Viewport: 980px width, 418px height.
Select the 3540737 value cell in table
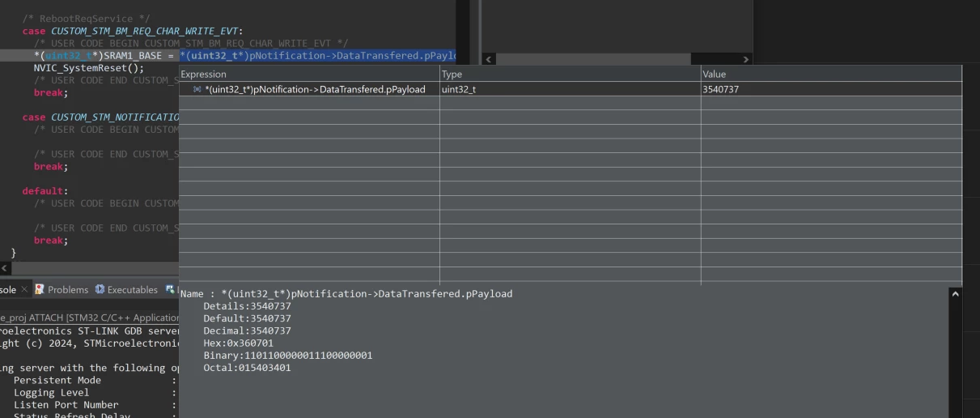831,90
